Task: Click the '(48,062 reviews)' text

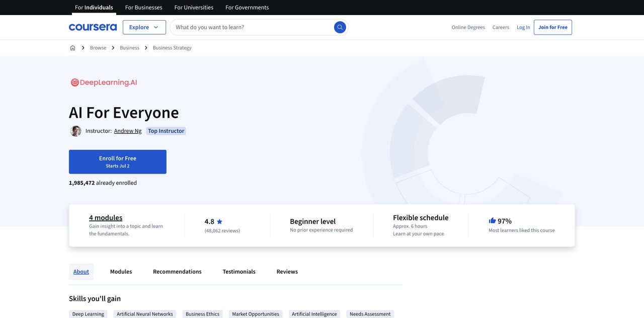Action: 222,230
